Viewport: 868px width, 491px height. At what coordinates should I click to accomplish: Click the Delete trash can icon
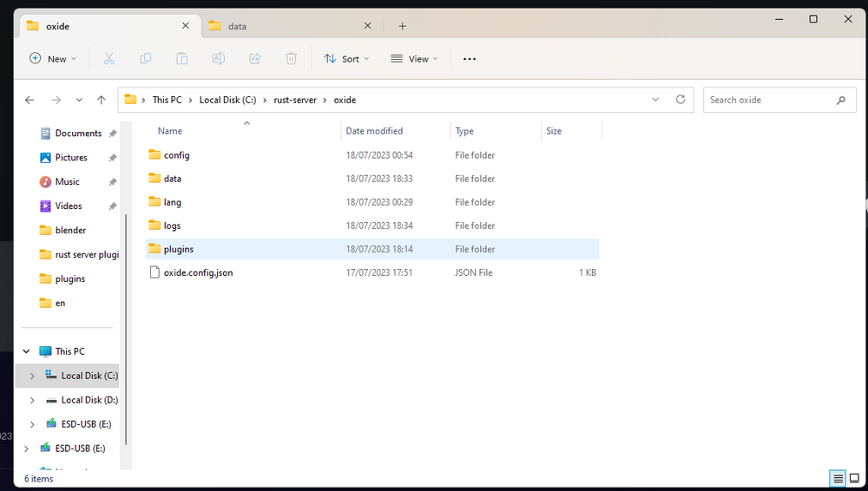tap(292, 58)
